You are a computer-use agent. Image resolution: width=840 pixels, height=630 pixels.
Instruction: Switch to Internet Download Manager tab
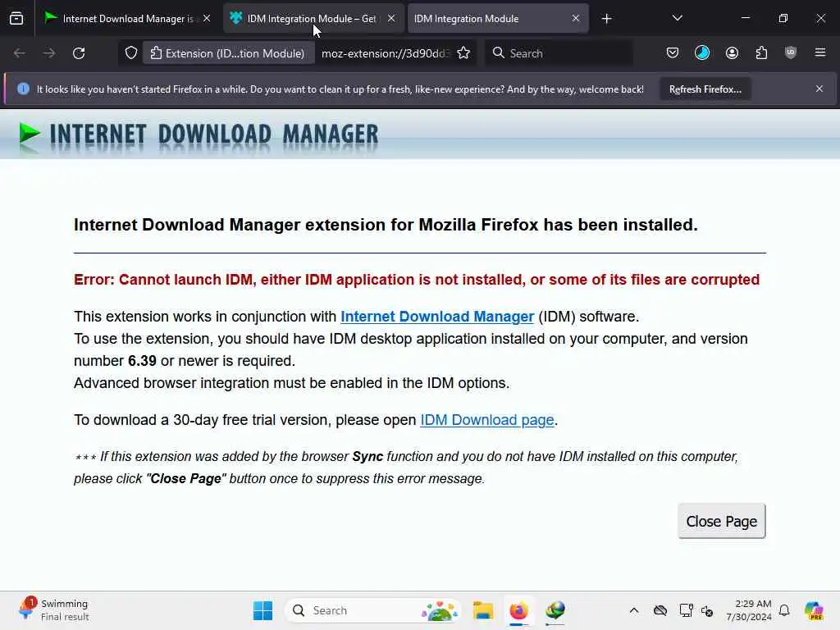tap(127, 19)
